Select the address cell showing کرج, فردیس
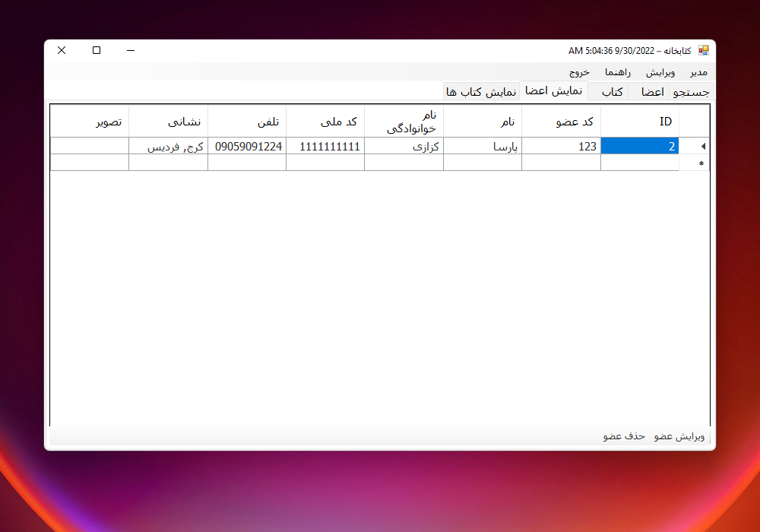 pyautogui.click(x=168, y=146)
